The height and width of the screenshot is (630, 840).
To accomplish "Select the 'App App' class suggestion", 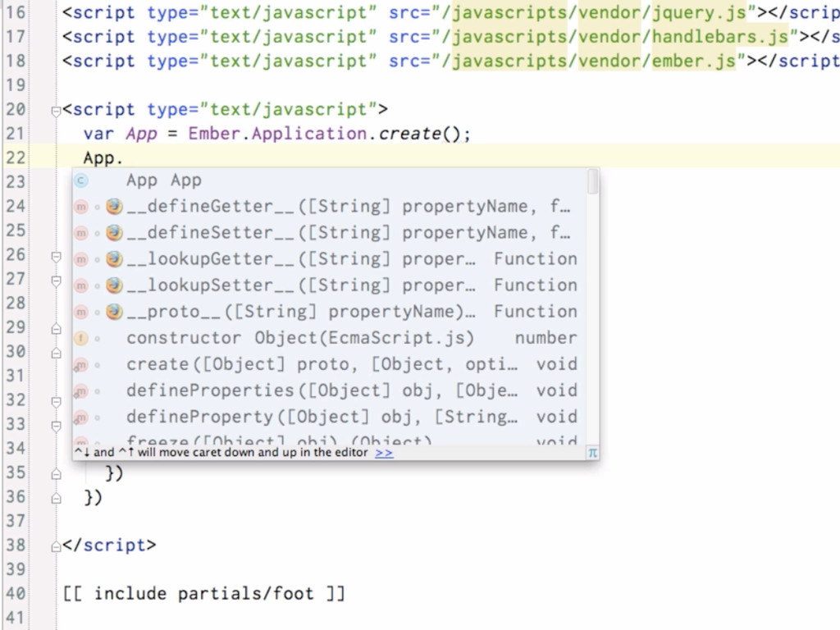I will point(329,180).
